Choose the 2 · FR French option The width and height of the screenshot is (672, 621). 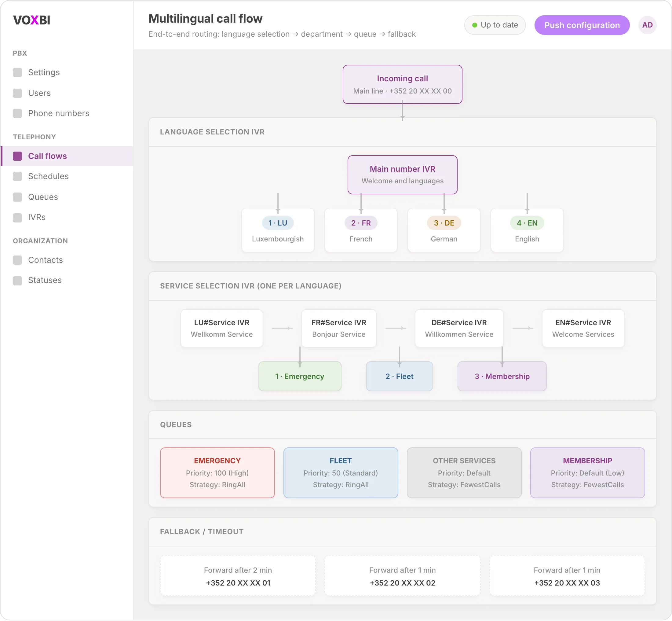(x=361, y=230)
